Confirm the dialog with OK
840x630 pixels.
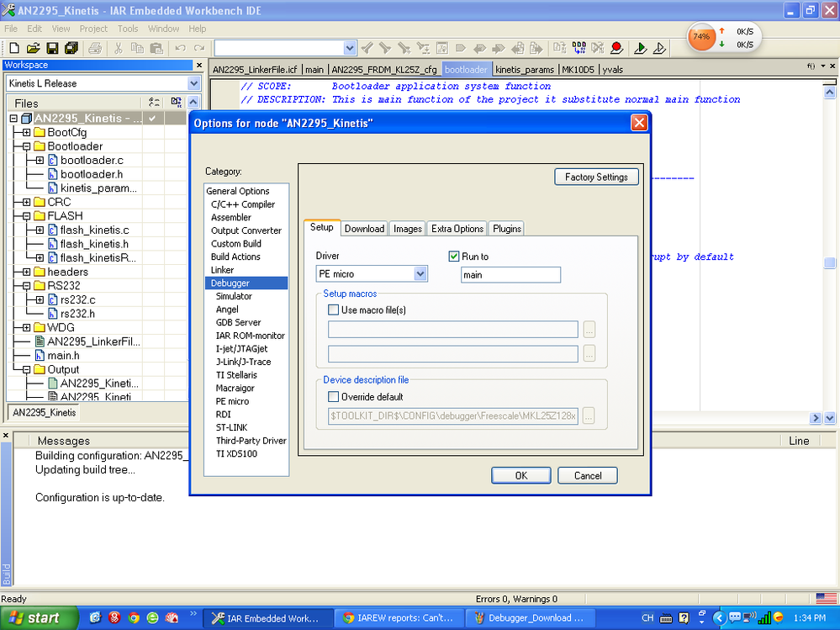520,474
